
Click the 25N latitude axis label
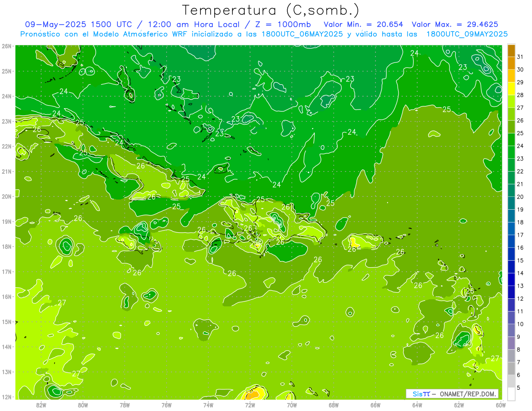tap(6, 71)
